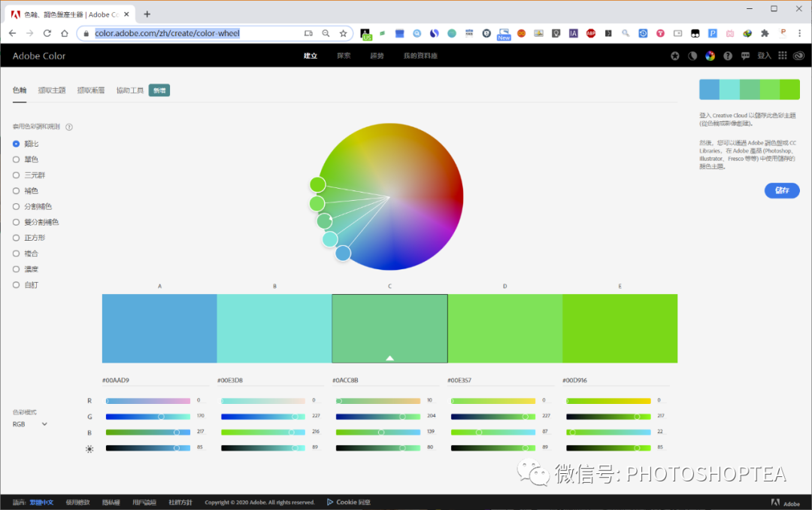
Task: Click the 繁體中文 language link
Action: (x=41, y=502)
